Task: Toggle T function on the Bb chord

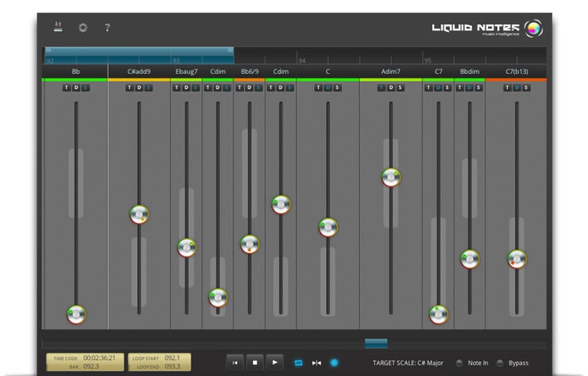Action: click(66, 88)
